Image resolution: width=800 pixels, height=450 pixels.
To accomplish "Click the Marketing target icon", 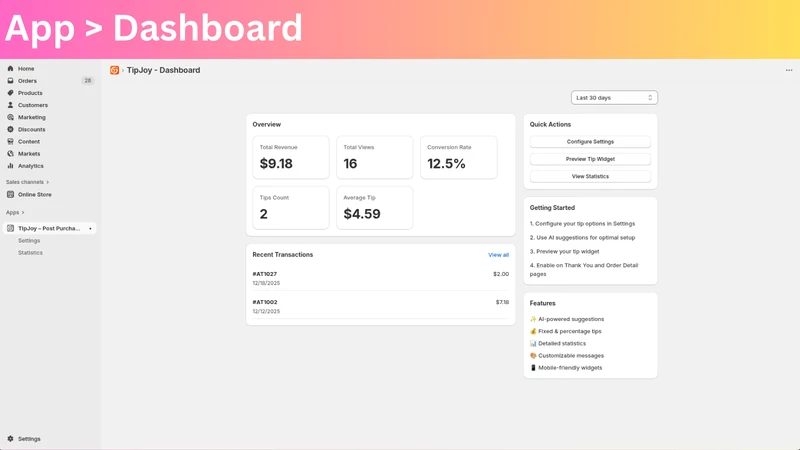I will click(10, 117).
